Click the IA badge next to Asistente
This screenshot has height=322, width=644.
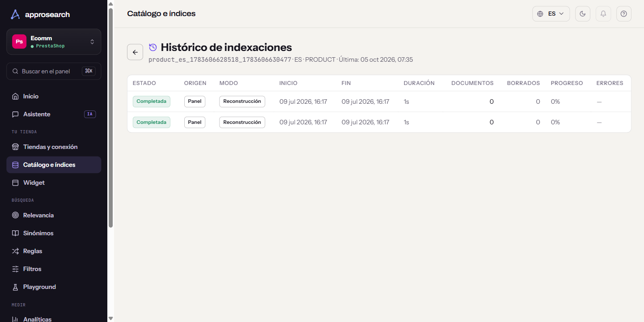click(90, 114)
